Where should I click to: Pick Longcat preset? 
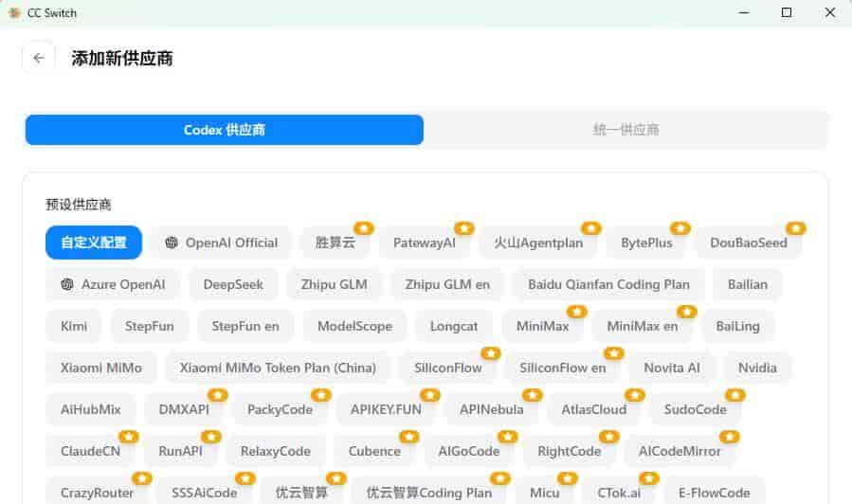coord(454,326)
